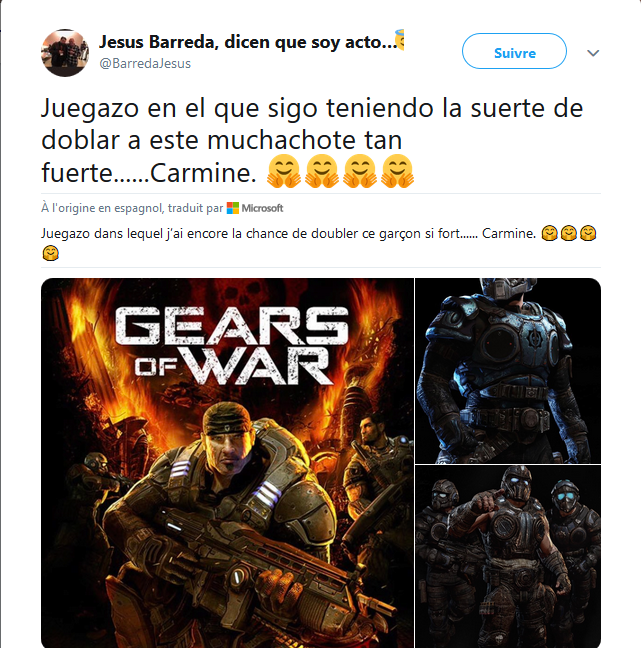Click the last hugging emoji in original tweet

[398, 171]
